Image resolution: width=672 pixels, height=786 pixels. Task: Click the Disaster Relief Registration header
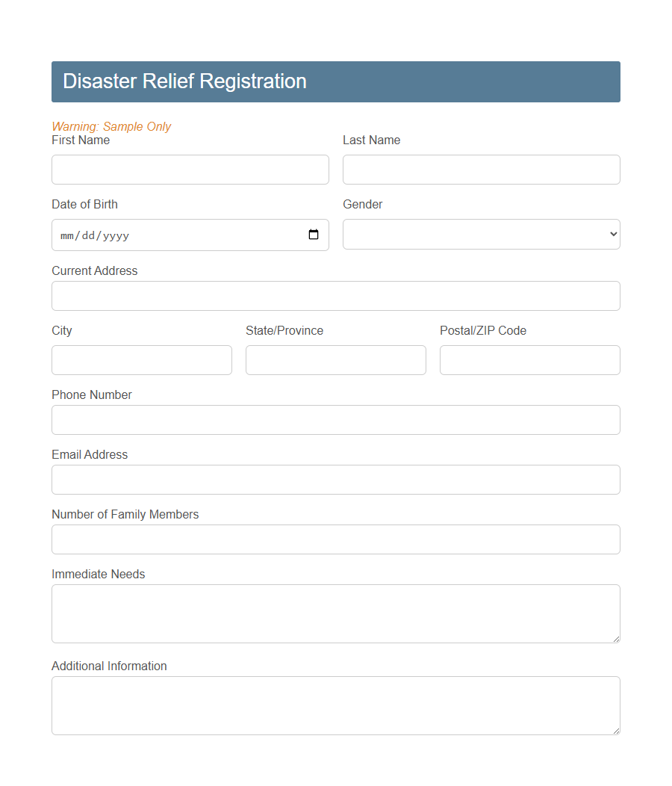point(184,81)
